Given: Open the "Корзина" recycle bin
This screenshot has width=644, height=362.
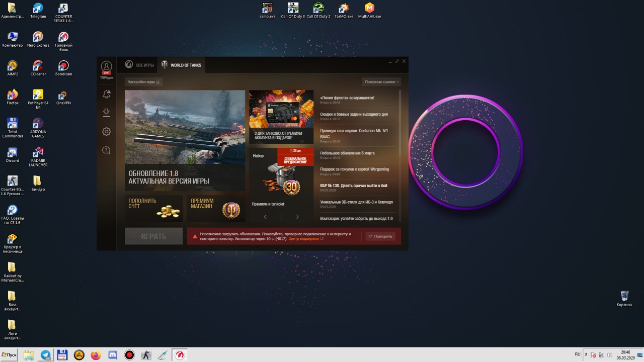Looking at the screenshot, I should [x=624, y=298].
